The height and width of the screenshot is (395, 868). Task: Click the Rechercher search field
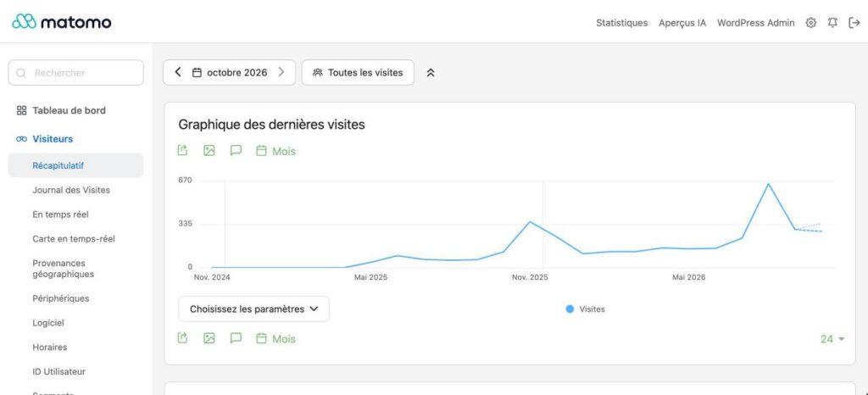75,72
